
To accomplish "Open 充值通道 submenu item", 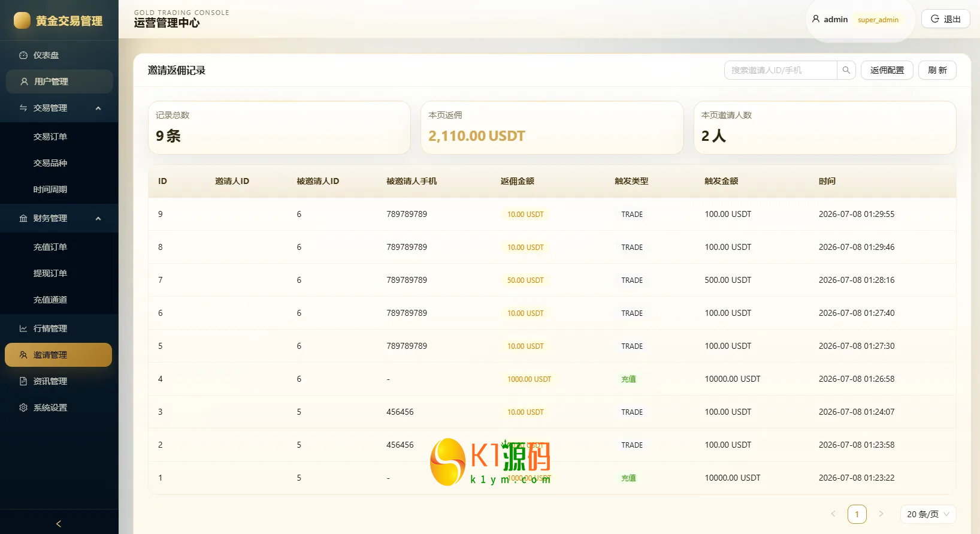I will [59, 300].
